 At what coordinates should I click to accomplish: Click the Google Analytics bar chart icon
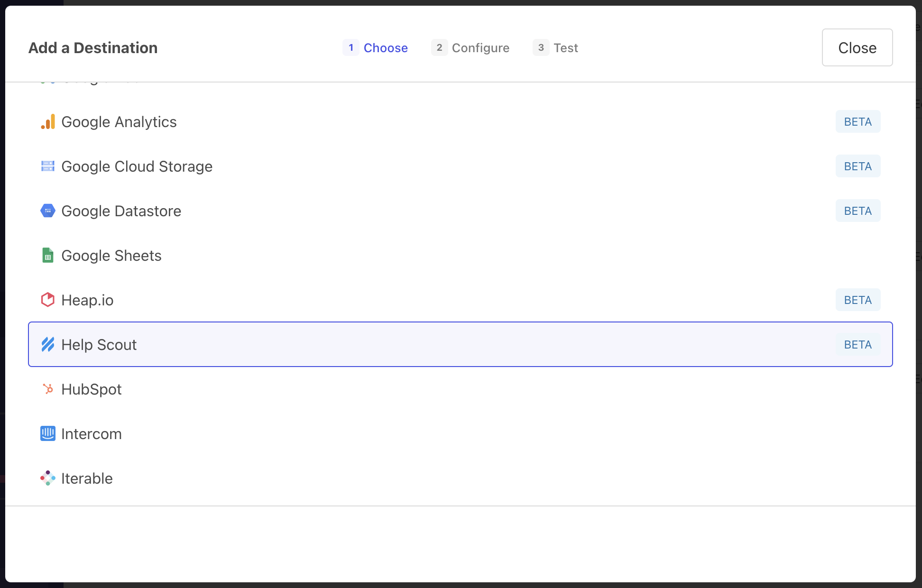[x=48, y=122]
